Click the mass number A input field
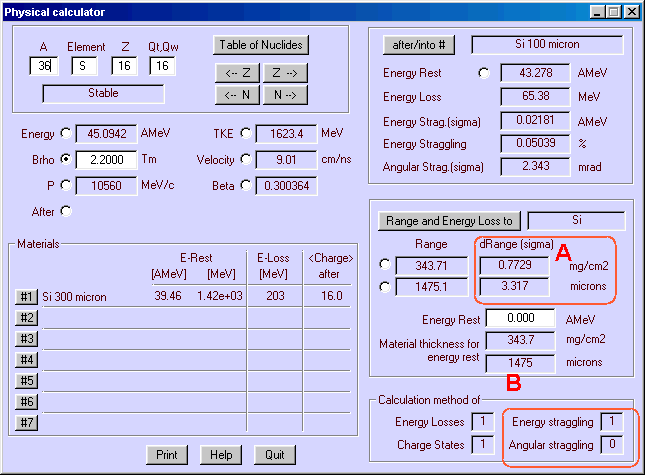The width and height of the screenshot is (645, 475). tap(44, 66)
